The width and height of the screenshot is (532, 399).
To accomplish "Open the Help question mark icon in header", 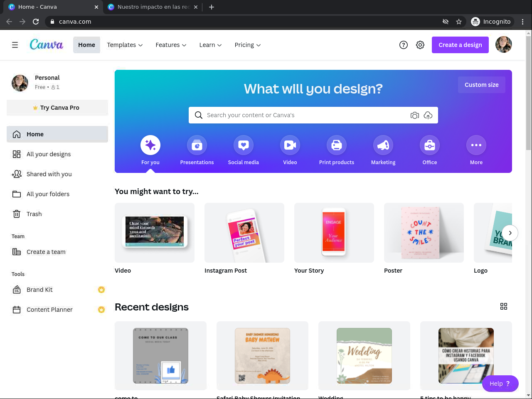I will (404, 45).
